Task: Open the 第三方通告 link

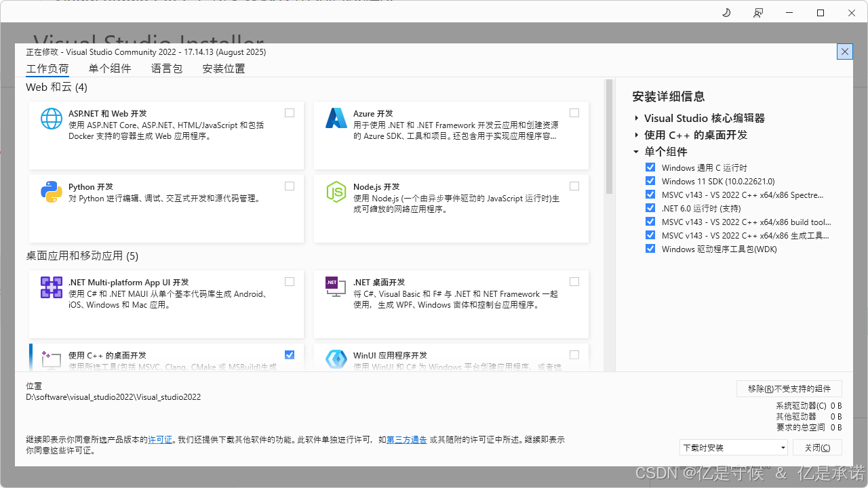Action: click(x=407, y=440)
